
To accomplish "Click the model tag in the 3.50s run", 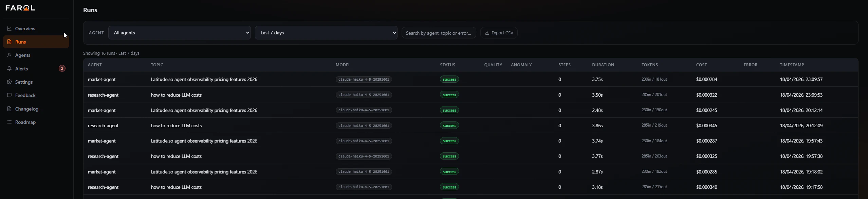I will pos(364,95).
